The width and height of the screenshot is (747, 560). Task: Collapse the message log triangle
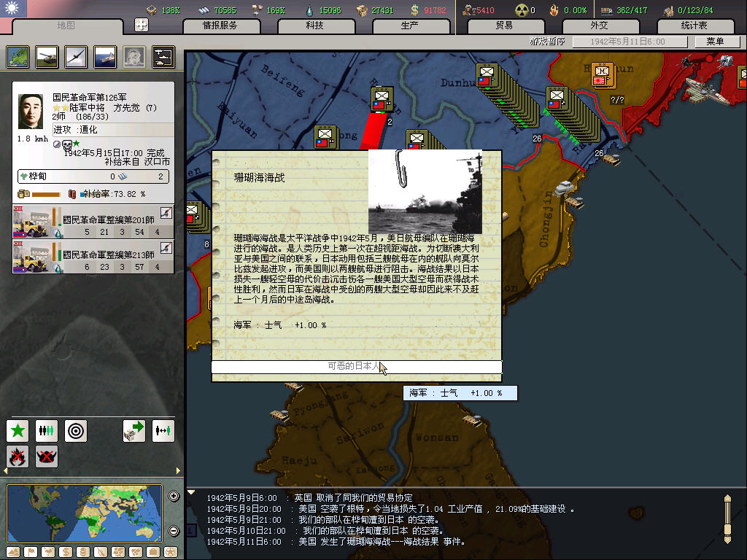coord(191,492)
